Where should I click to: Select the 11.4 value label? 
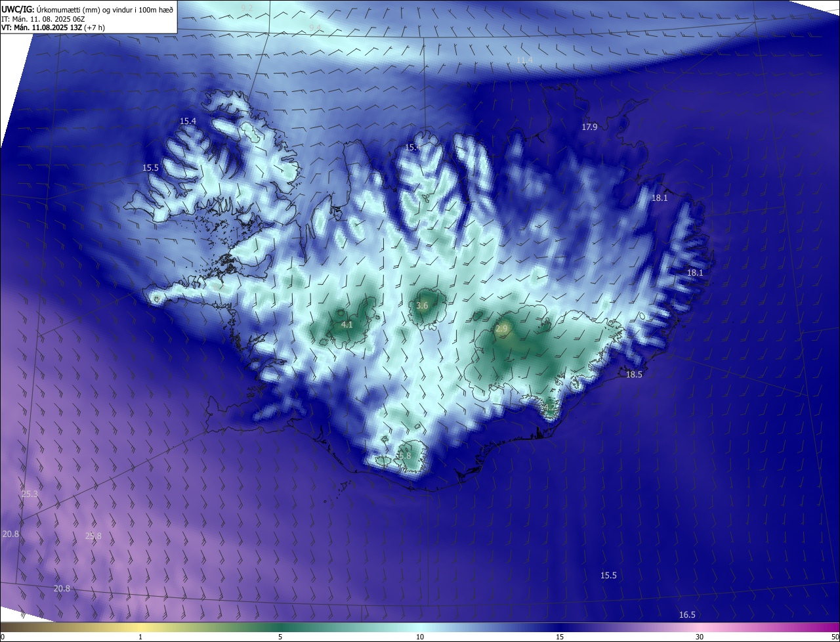coord(524,60)
